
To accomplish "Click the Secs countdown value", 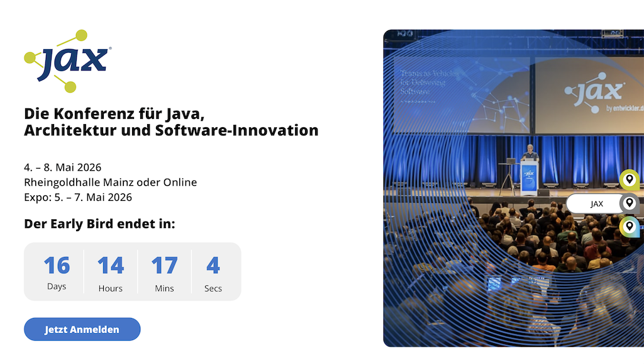I will tap(213, 266).
